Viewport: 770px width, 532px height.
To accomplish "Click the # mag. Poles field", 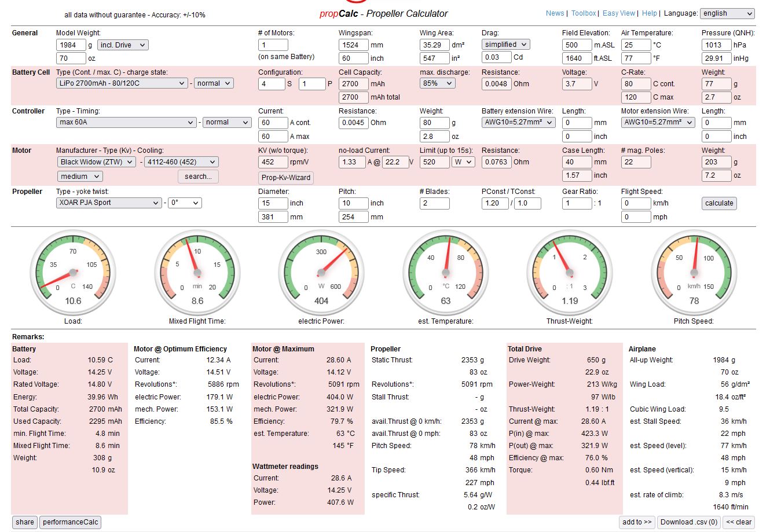I will (x=636, y=162).
